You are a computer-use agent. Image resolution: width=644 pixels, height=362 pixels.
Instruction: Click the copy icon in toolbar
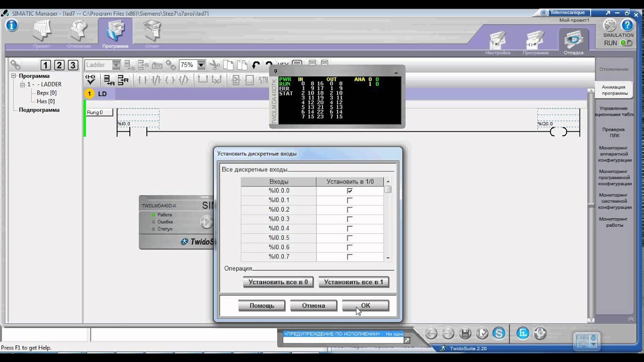(228, 65)
